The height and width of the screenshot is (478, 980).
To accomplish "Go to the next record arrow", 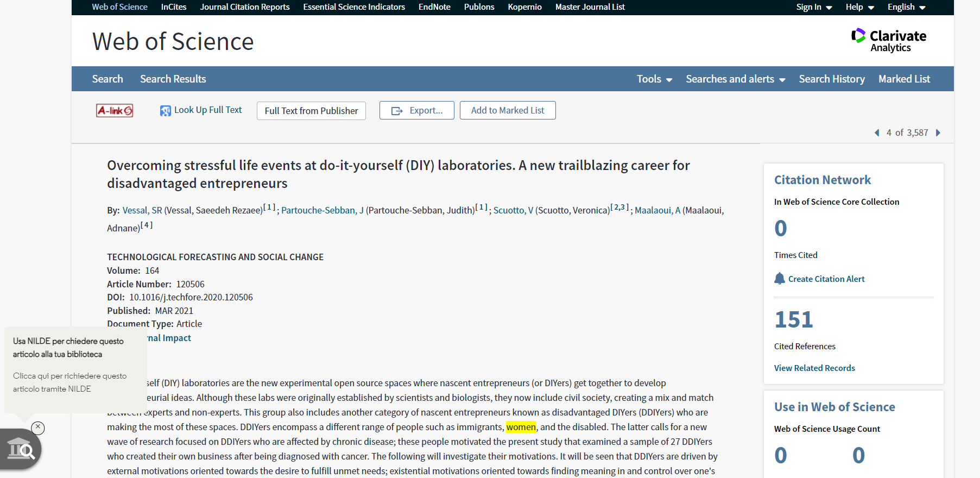I will (938, 133).
